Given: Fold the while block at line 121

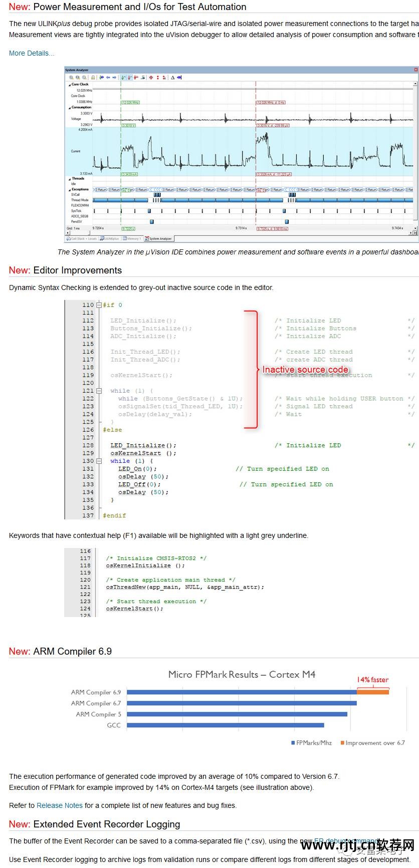Looking at the screenshot, I should (x=99, y=391).
